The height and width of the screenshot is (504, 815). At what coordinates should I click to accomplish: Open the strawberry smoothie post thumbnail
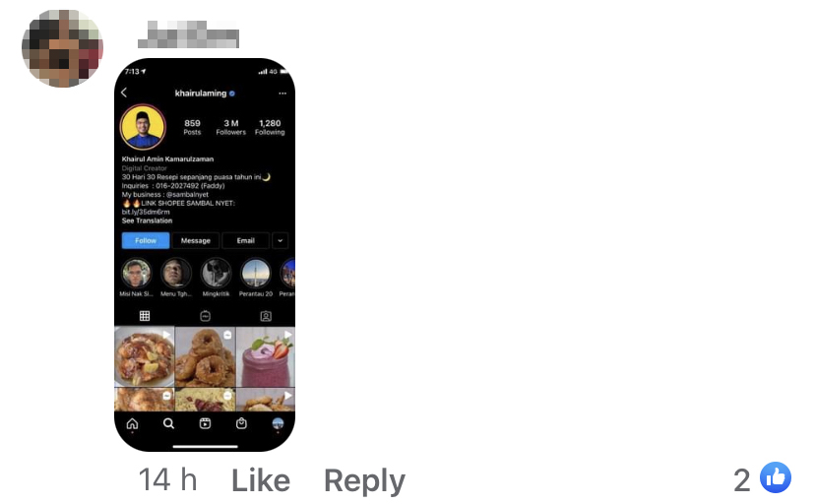(x=266, y=356)
